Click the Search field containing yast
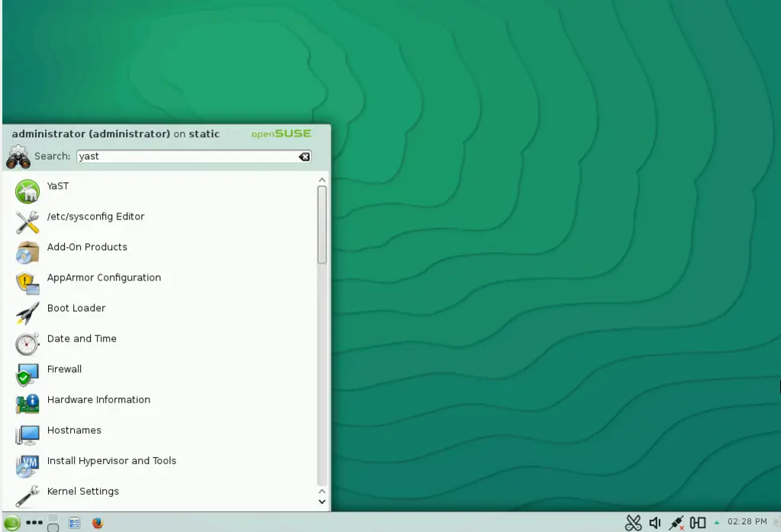The image size is (781, 532). pyautogui.click(x=194, y=156)
